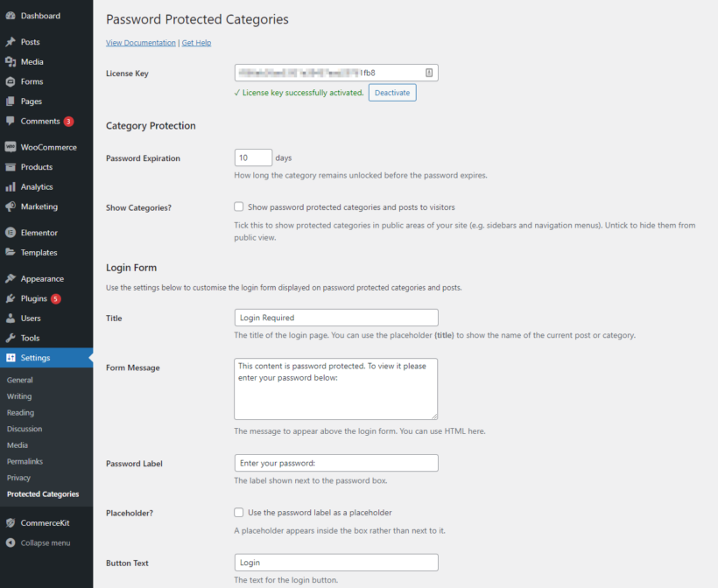Click the license successfully activated message
Viewport: 718px width, 588px height.
(299, 93)
